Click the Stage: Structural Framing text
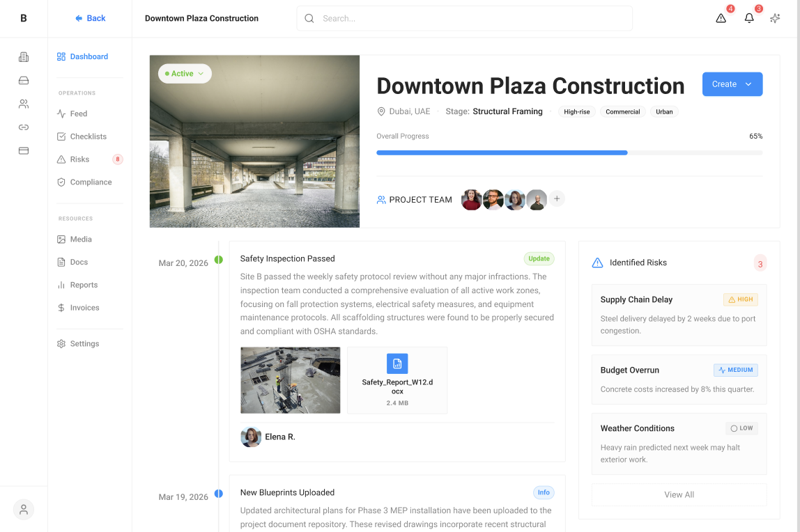The image size is (800, 532). tap(494, 111)
